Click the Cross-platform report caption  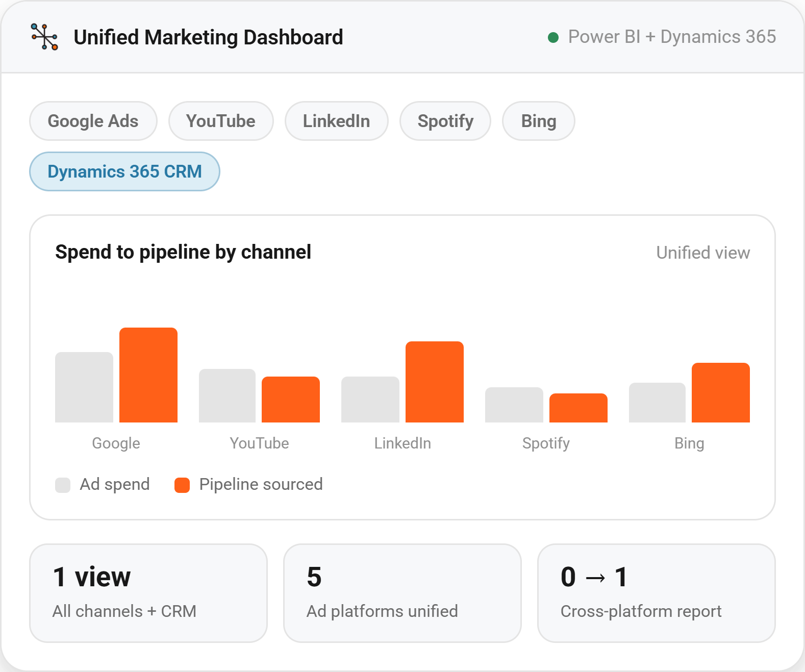[x=641, y=611]
